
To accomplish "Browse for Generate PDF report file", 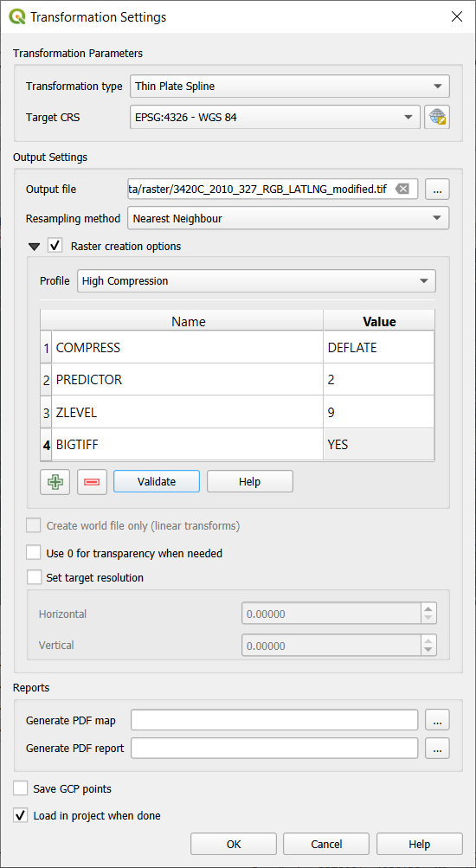I will tap(437, 748).
